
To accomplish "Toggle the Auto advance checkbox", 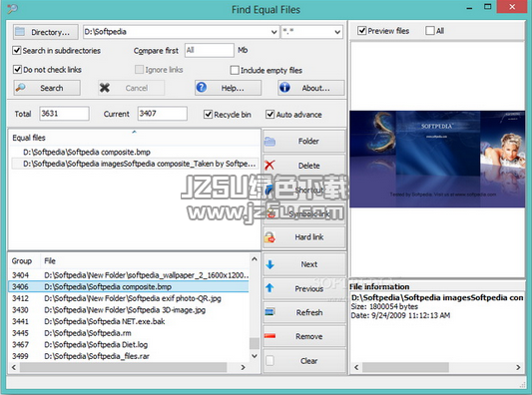I will pyautogui.click(x=270, y=115).
